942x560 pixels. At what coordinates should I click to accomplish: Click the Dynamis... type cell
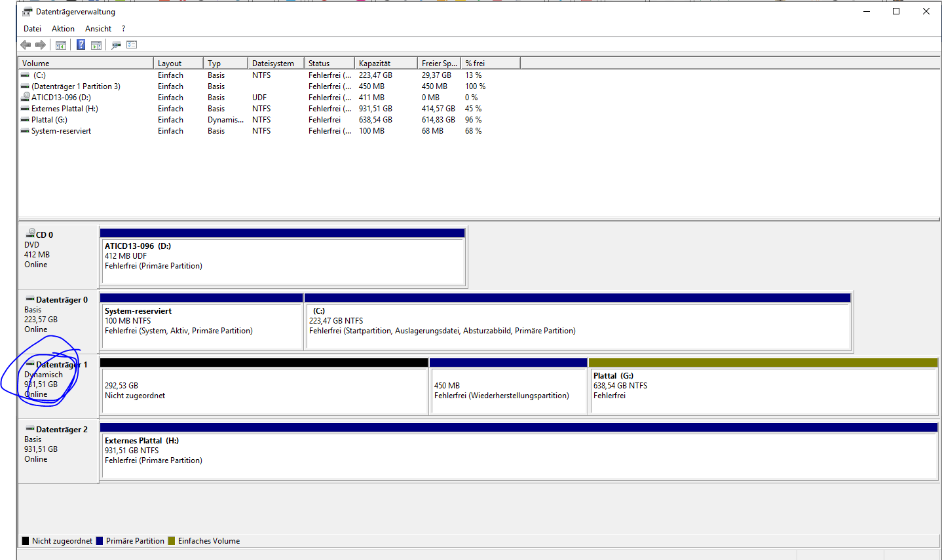click(225, 120)
